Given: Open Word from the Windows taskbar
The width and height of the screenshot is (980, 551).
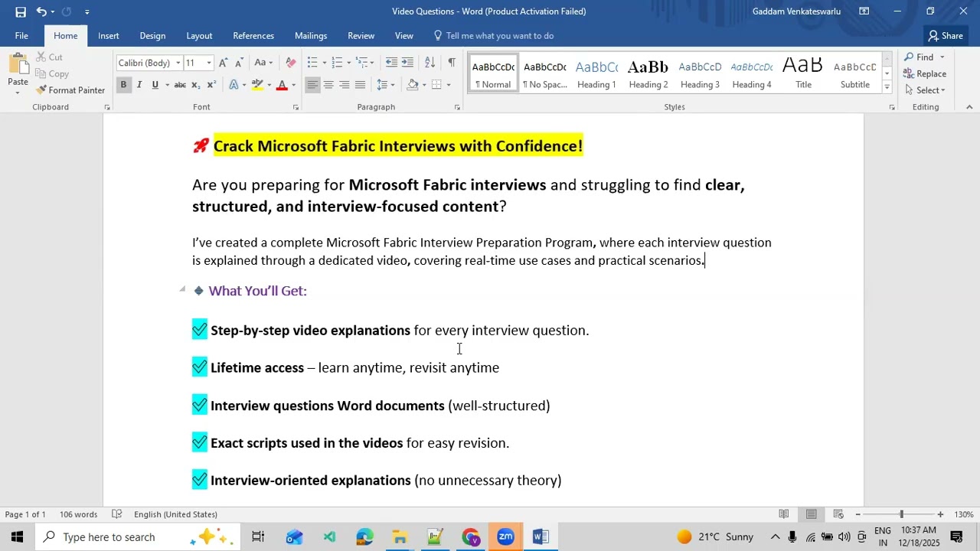Looking at the screenshot, I should (x=541, y=537).
